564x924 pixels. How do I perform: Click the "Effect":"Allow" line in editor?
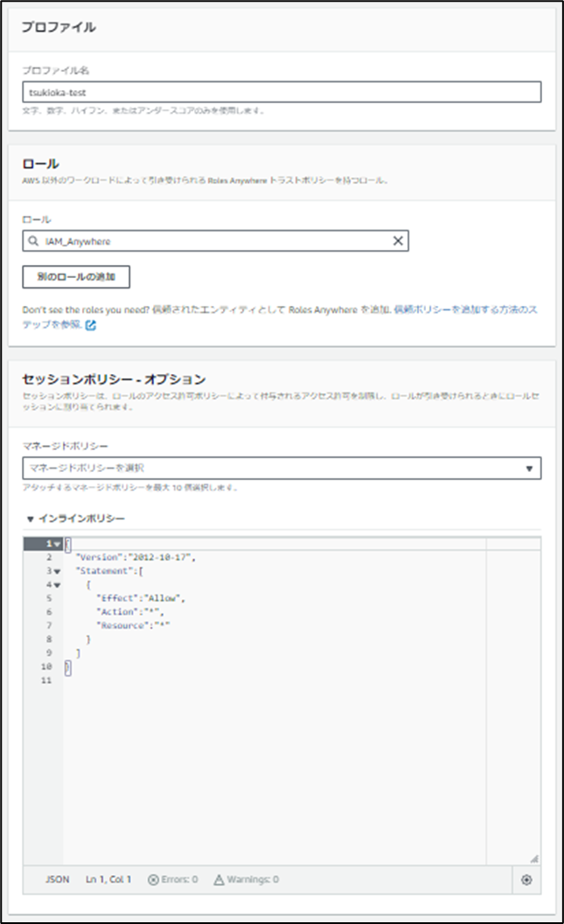pyautogui.click(x=141, y=598)
